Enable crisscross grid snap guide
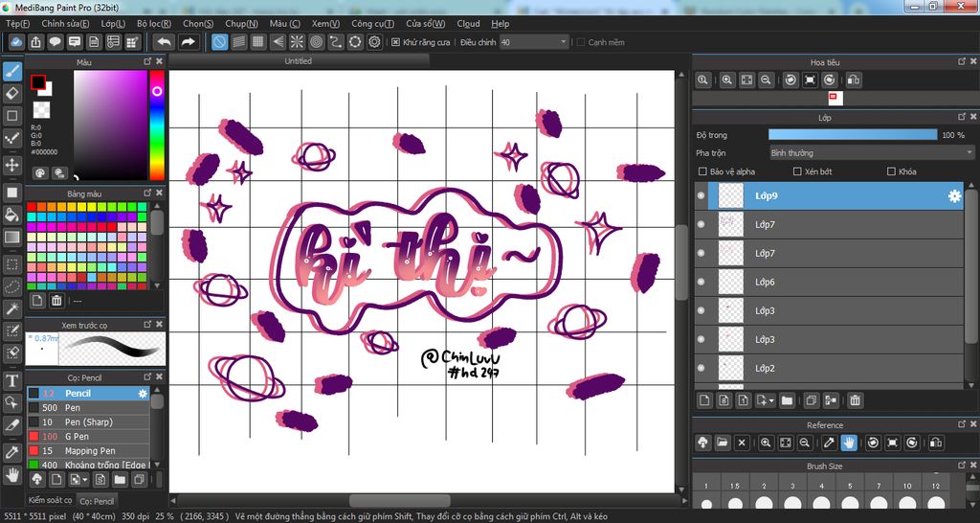Viewport: 980px width, 523px height. click(x=258, y=42)
